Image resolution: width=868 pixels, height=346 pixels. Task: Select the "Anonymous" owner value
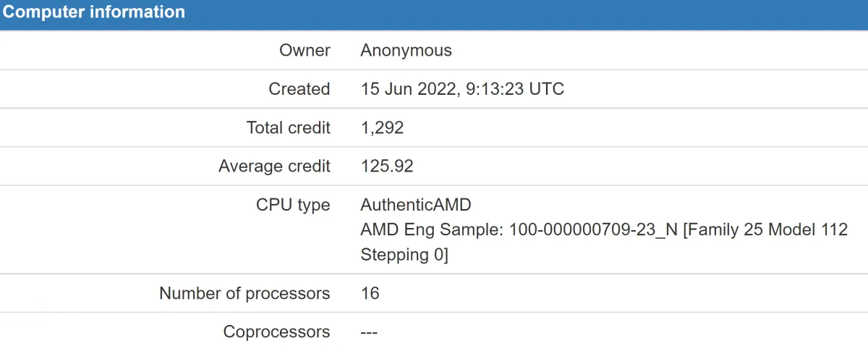coord(406,51)
